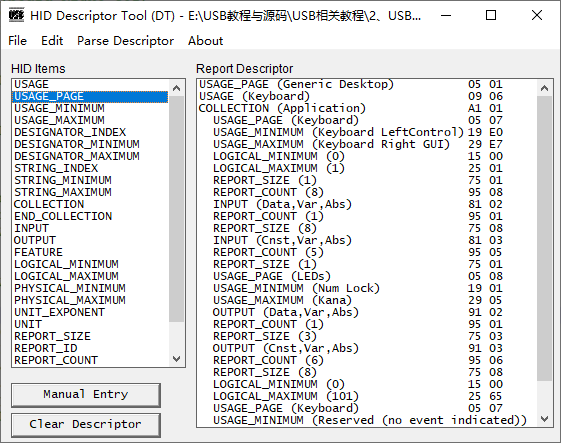Select USAGE_MINIMUM (Keyboard LeftControl) line
Image resolution: width=561 pixels, height=443 pixels.
(x=367, y=132)
